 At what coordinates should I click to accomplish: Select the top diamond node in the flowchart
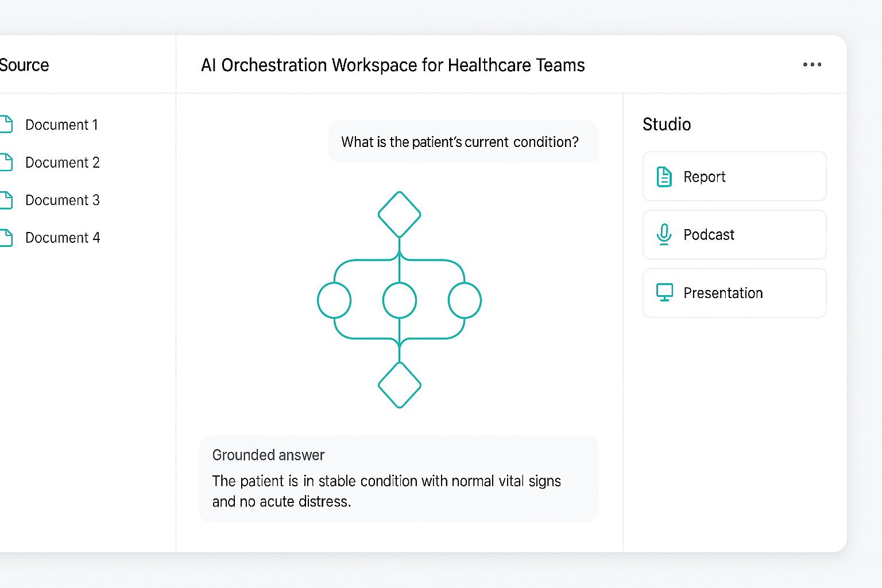point(400,214)
